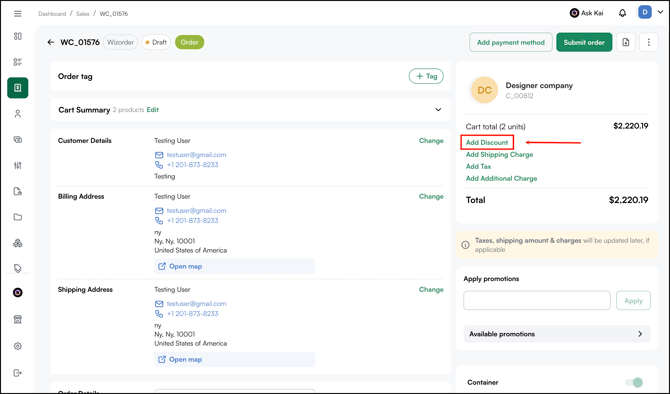This screenshot has width=670, height=394.
Task: Click the DC company avatar
Action: [x=484, y=90]
